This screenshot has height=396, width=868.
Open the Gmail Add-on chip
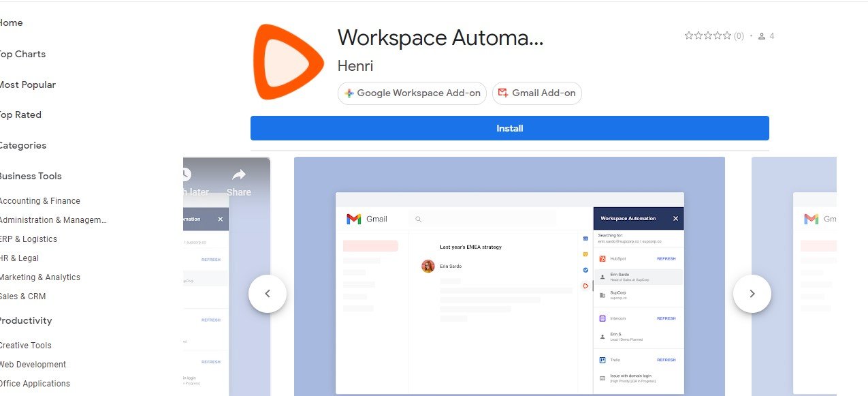click(x=536, y=93)
